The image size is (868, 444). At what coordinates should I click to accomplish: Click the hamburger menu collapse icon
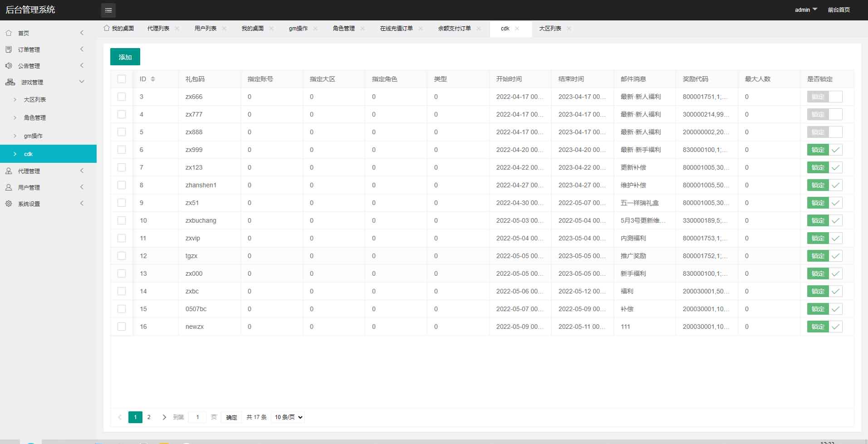click(x=108, y=10)
